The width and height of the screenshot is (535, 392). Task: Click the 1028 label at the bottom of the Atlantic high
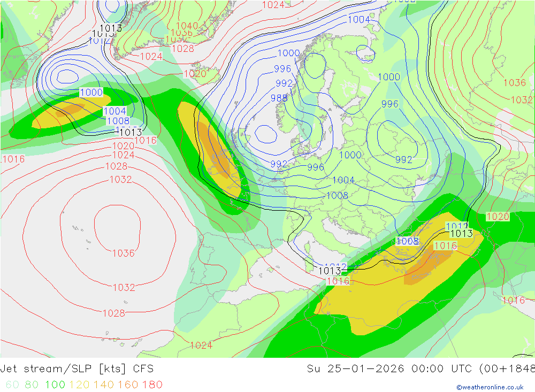[x=114, y=313]
